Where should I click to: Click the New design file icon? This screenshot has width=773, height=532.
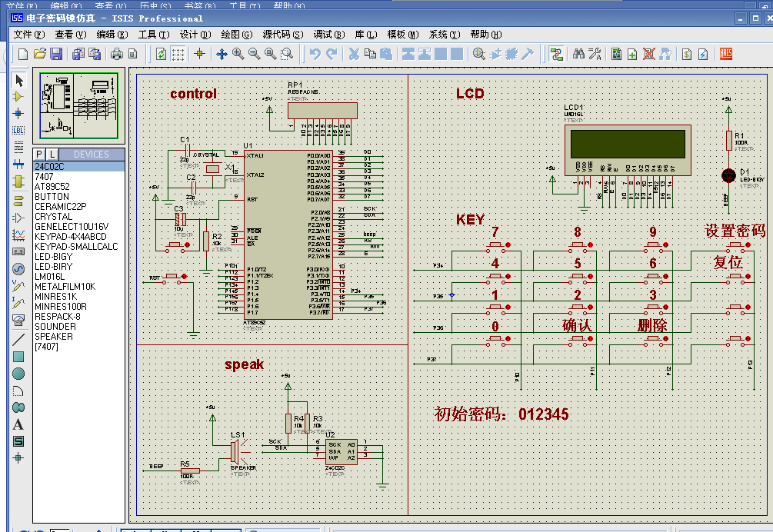click(x=22, y=54)
